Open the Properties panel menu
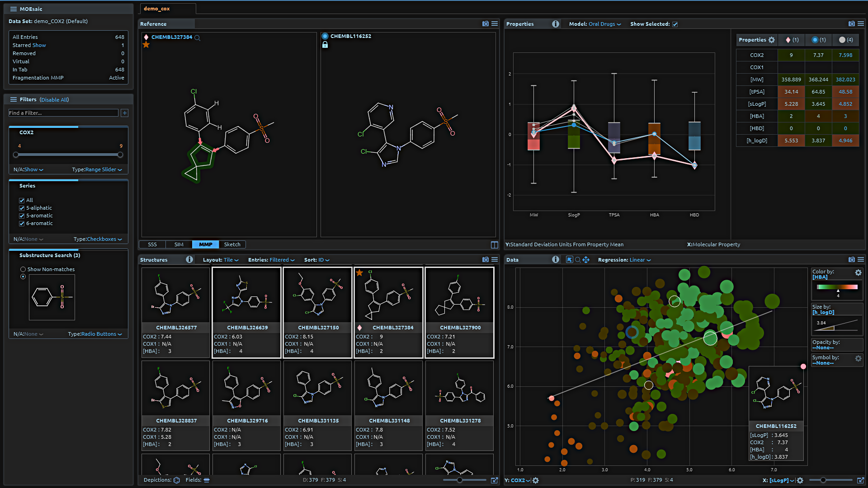The height and width of the screenshot is (488, 868). pyautogui.click(x=861, y=23)
